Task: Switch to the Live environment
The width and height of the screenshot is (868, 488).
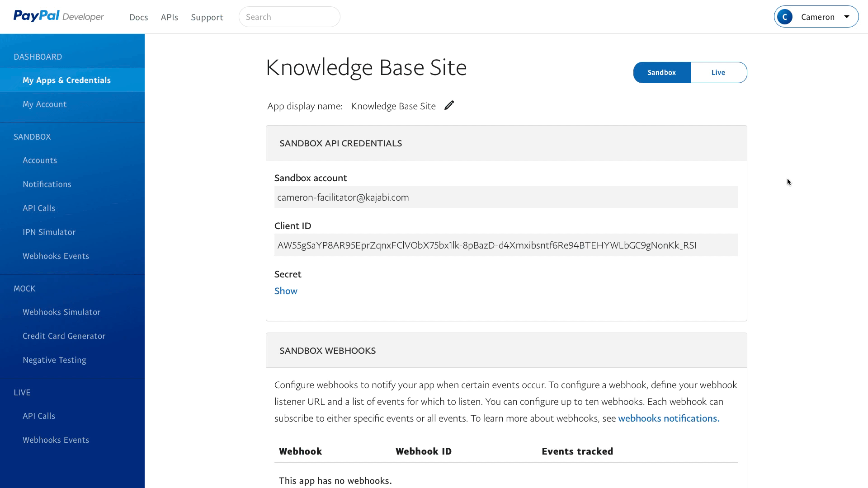Action: (718, 72)
